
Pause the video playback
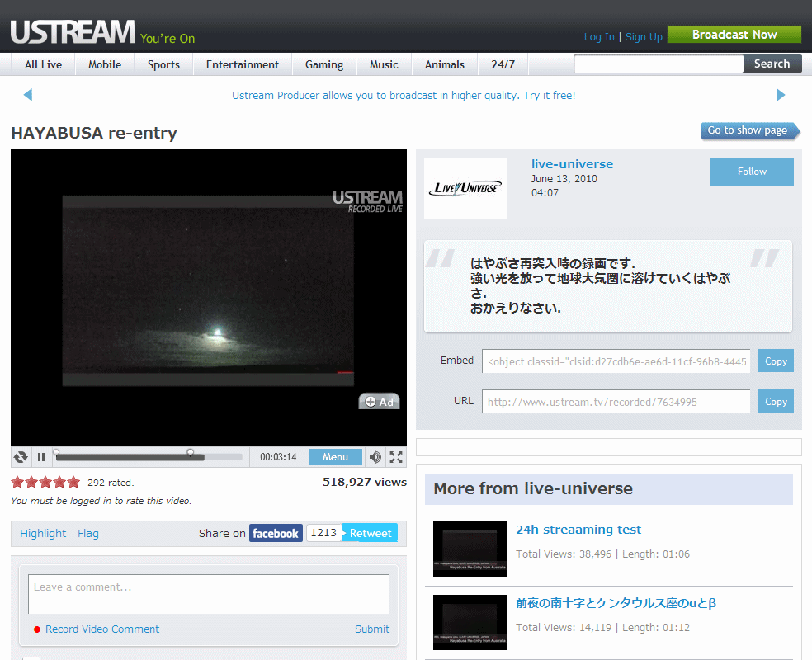[41, 457]
